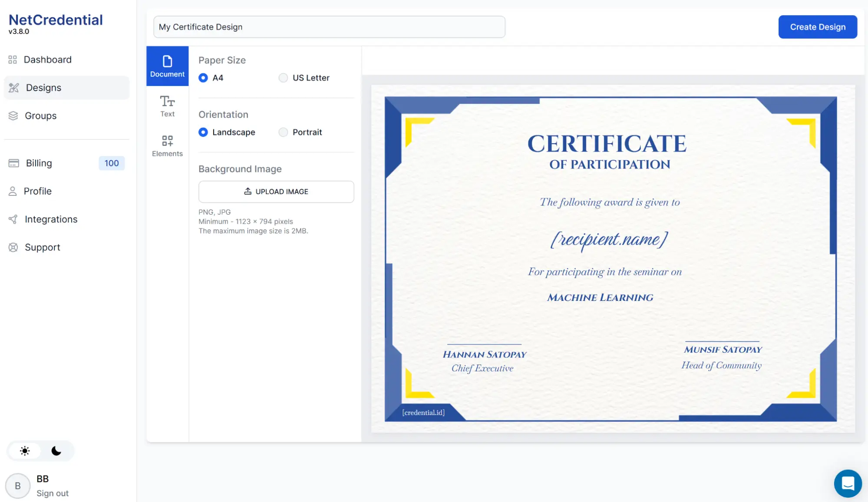868x502 pixels.
Task: Click the BB user avatar
Action: tap(18, 485)
